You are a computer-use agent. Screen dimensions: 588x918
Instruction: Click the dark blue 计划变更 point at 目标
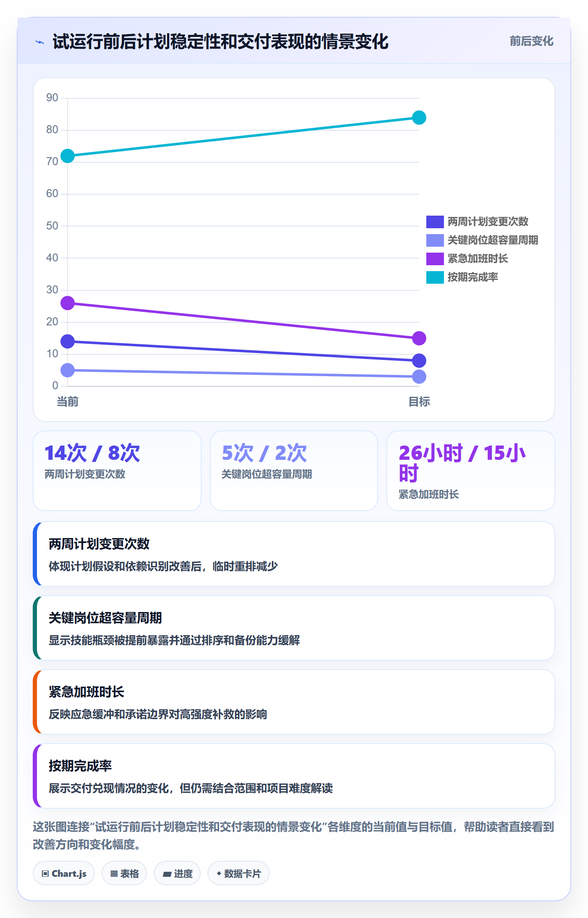pos(419,360)
